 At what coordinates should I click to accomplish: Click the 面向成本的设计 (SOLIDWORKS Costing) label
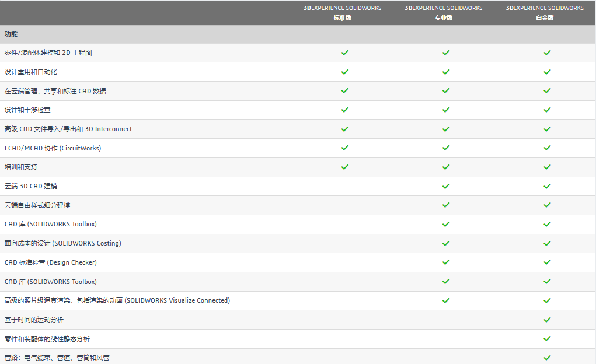pos(63,243)
